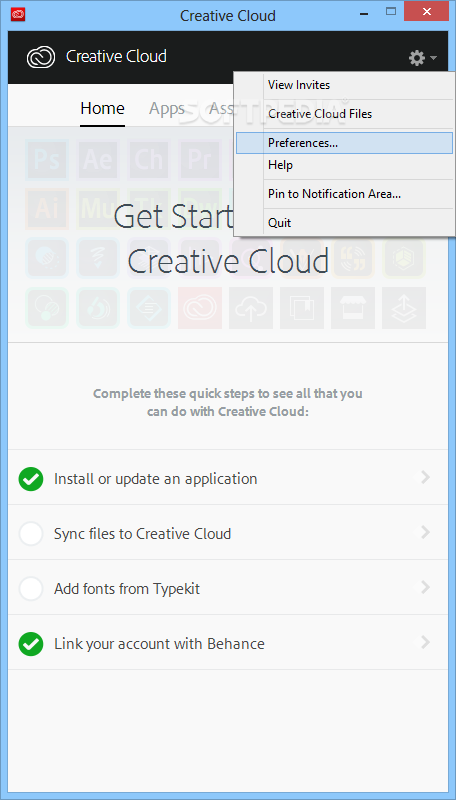Click the Adobe icon in title bar
The image size is (456, 800).
pos(18,15)
